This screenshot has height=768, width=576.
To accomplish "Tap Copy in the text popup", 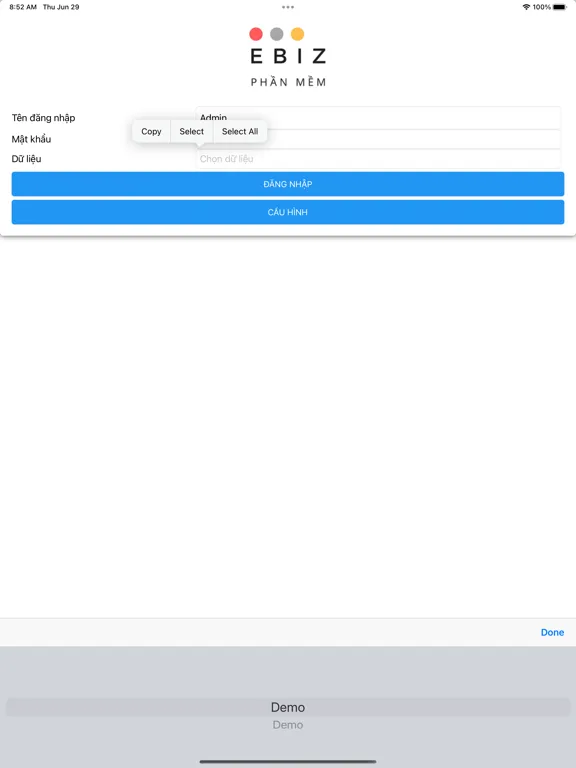I will click(x=151, y=131).
